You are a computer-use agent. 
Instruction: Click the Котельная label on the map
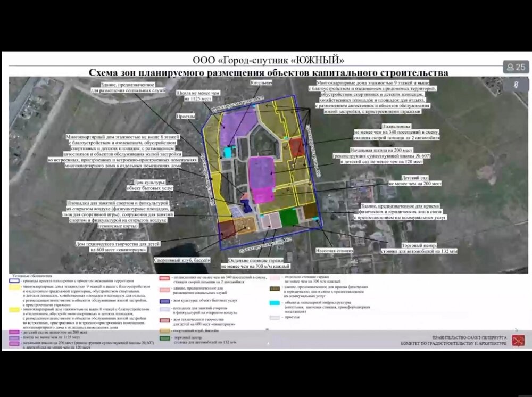coord(261,82)
